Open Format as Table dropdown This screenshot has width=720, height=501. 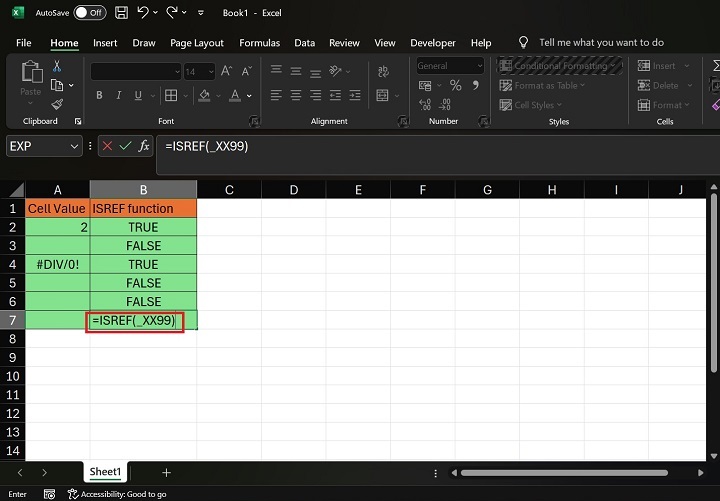(542, 85)
